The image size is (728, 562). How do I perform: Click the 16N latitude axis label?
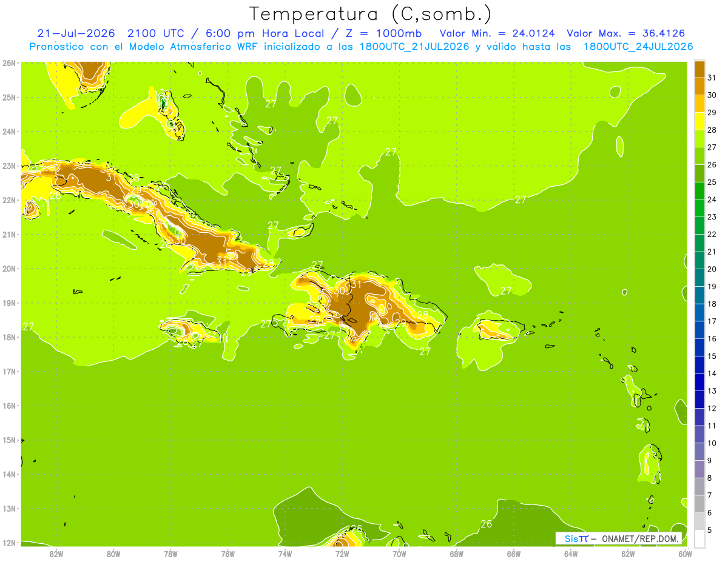tap(9, 406)
